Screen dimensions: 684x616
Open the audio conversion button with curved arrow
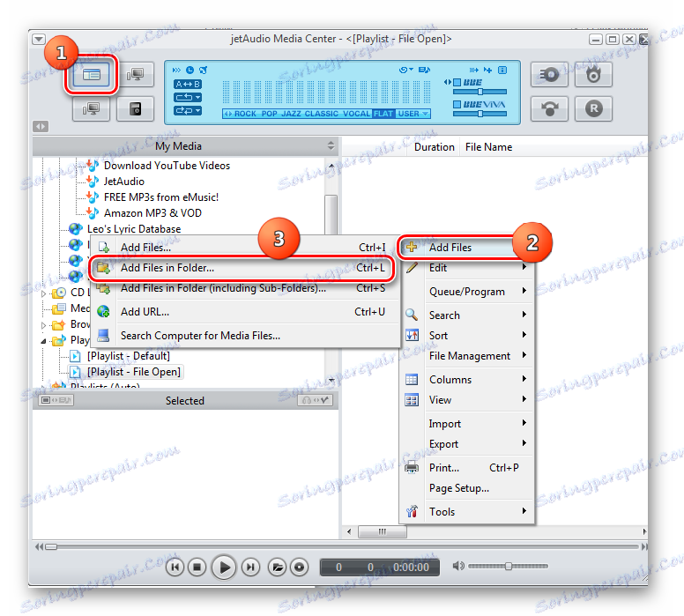point(549,108)
